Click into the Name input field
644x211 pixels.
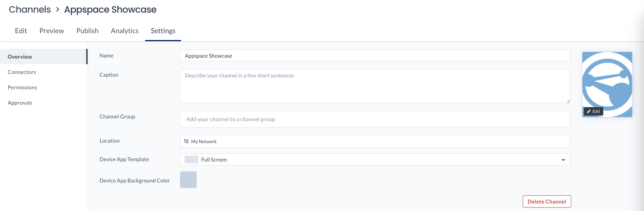(x=375, y=56)
